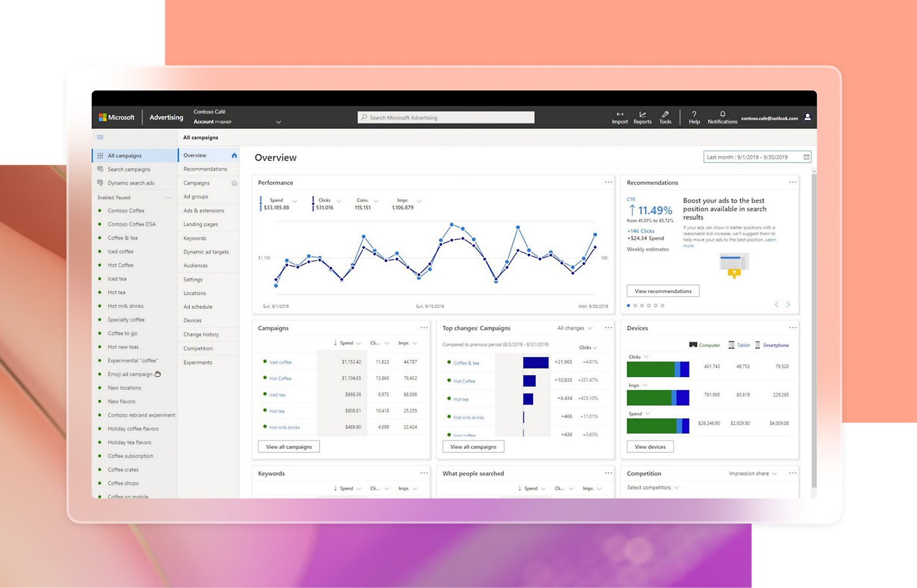The height and width of the screenshot is (588, 917).
Task: Click Computer legend swatch in Devices
Action: tap(693, 345)
